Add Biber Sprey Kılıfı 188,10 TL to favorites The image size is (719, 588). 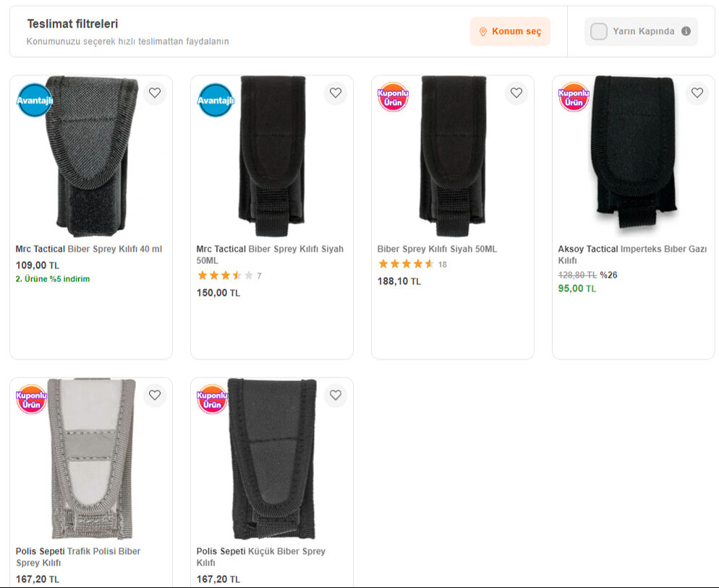pos(516,93)
